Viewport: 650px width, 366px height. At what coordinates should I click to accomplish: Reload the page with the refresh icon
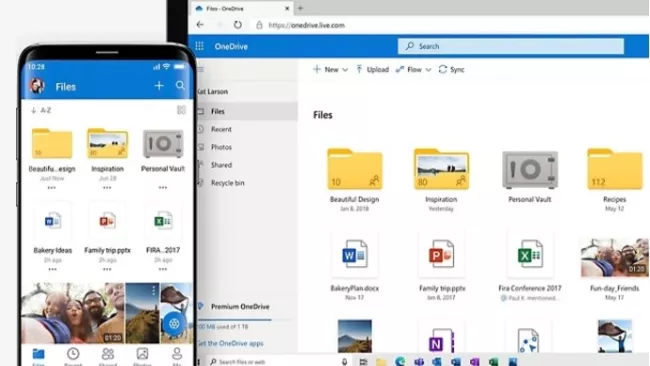coord(238,25)
